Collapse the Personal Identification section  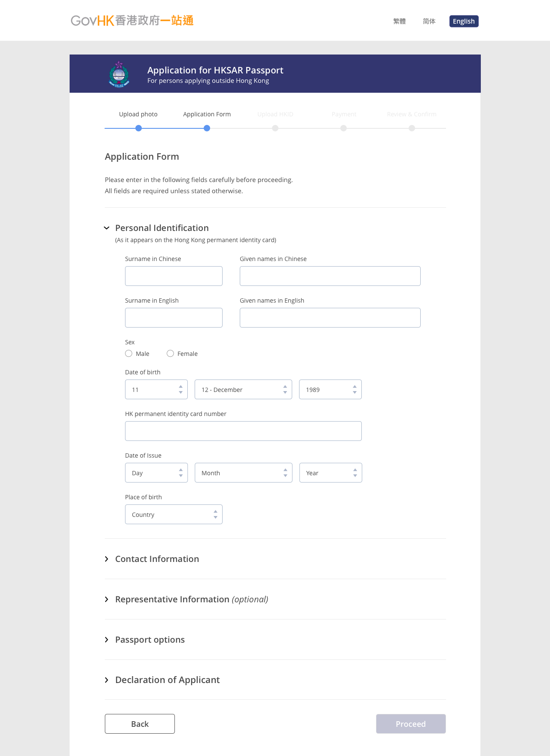click(107, 228)
